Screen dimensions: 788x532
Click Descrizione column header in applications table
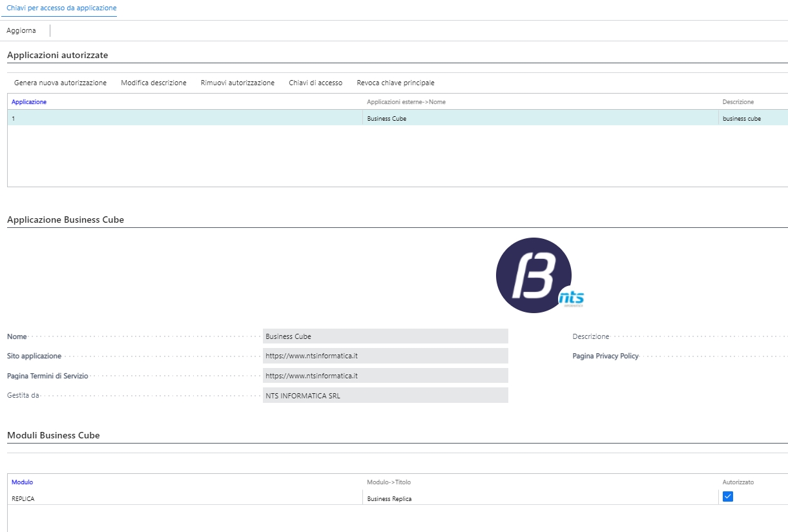coord(738,102)
